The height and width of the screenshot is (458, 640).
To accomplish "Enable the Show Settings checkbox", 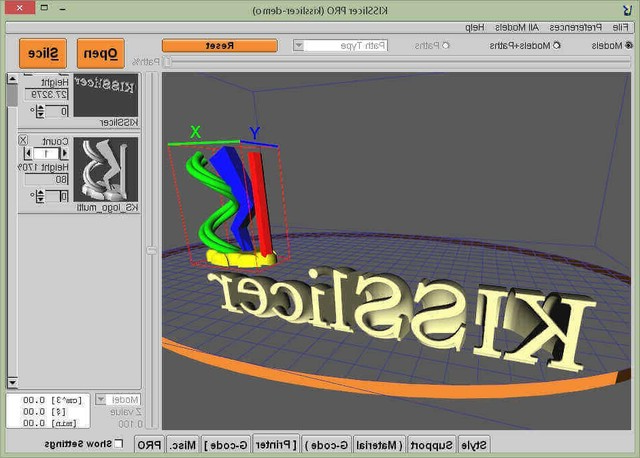I will (x=119, y=444).
